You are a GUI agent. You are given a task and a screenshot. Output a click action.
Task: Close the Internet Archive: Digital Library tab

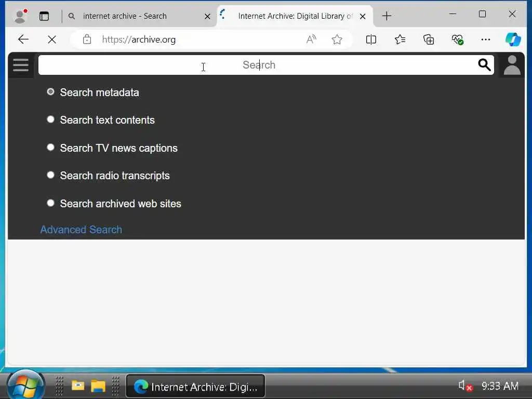pos(362,16)
